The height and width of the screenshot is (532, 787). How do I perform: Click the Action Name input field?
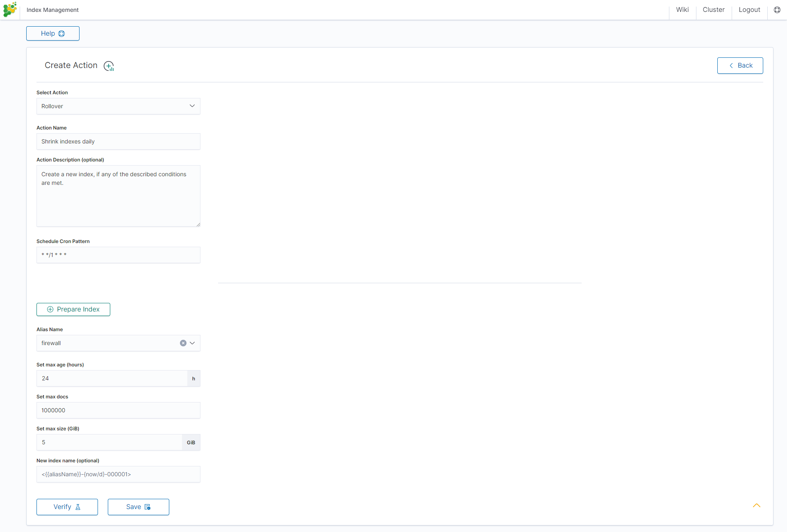[x=118, y=141]
